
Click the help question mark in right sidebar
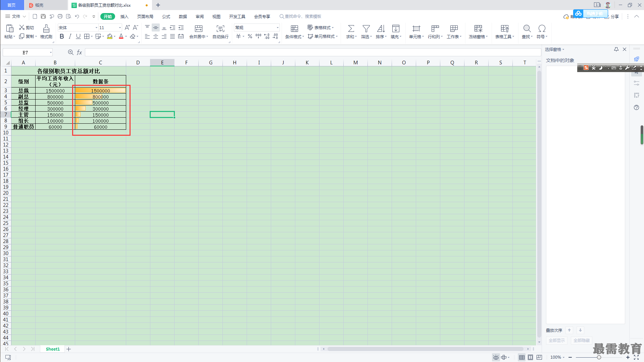pyautogui.click(x=636, y=108)
